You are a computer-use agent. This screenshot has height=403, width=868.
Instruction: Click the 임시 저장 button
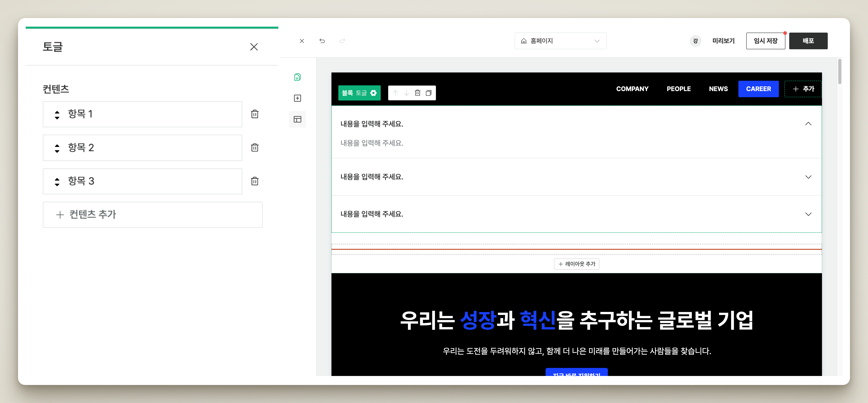point(766,41)
